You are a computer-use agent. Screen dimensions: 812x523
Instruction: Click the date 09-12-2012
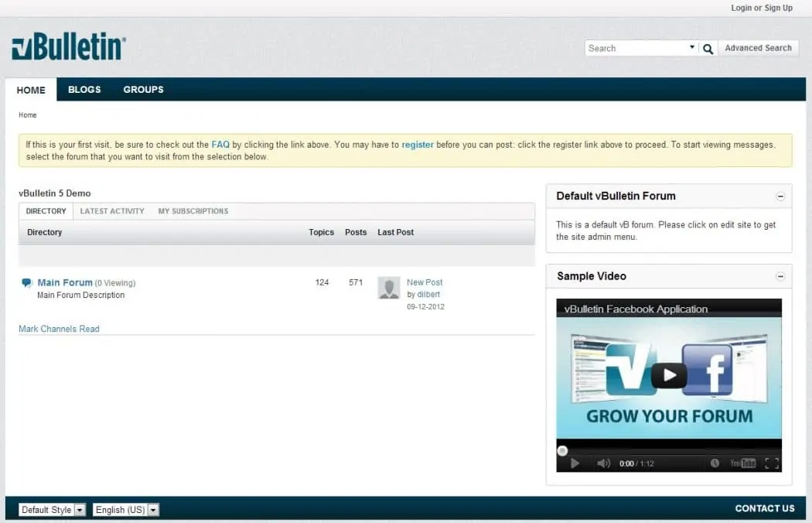point(425,307)
